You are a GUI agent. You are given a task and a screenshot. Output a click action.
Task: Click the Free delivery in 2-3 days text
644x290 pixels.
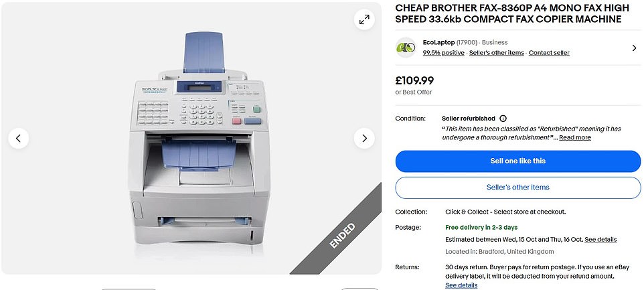pyautogui.click(x=481, y=227)
